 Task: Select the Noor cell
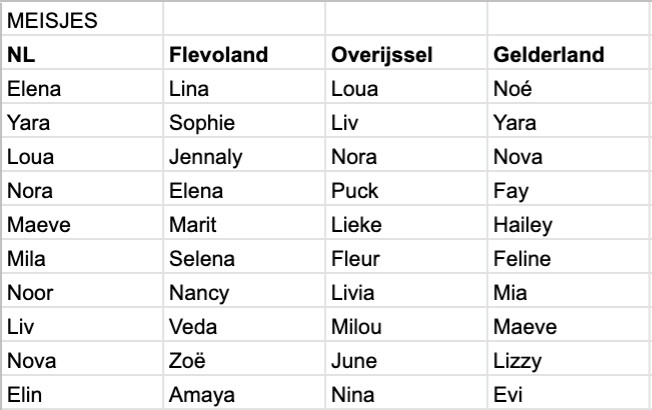[x=82, y=291]
